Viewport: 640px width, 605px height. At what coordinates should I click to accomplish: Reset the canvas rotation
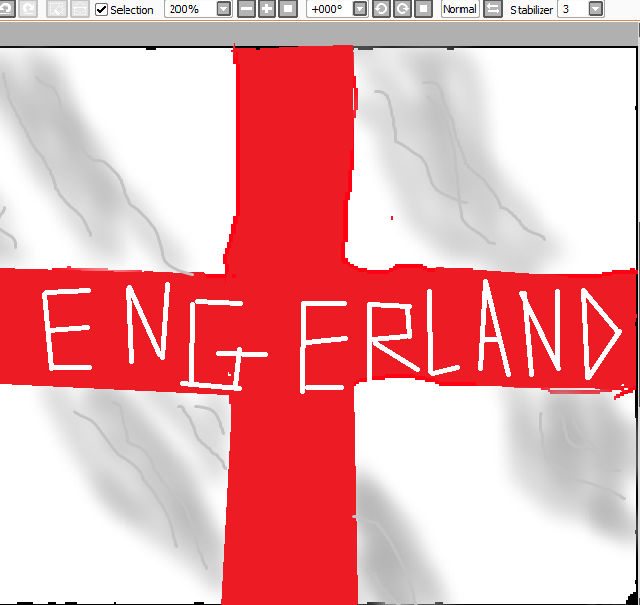(x=424, y=9)
